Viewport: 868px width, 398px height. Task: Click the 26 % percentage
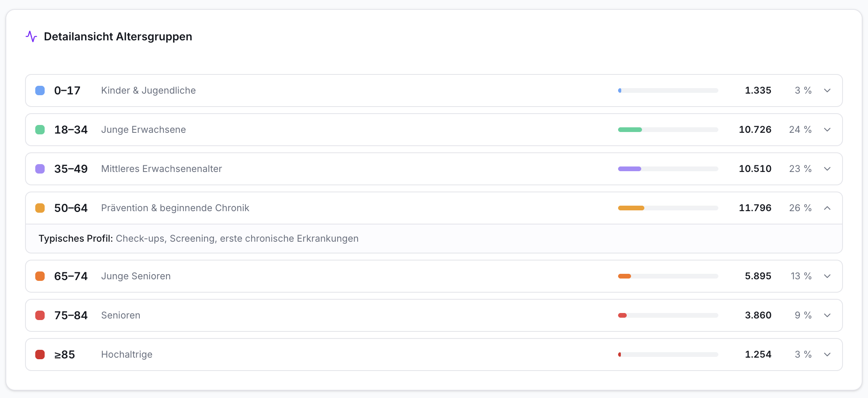point(800,208)
